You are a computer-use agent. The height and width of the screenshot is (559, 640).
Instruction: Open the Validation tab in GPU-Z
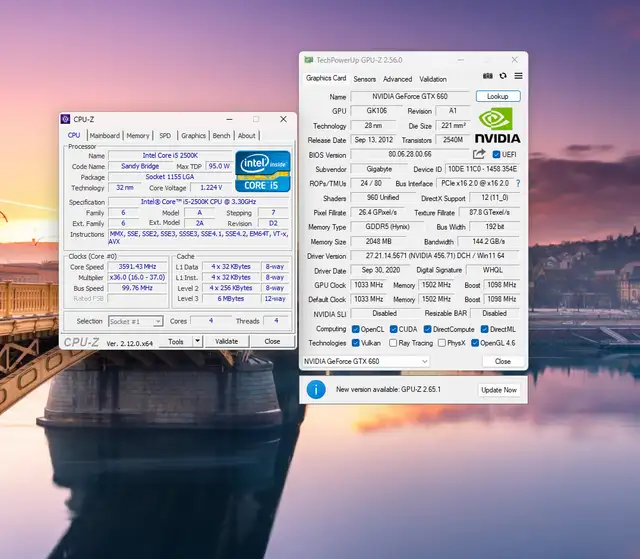[x=433, y=79]
